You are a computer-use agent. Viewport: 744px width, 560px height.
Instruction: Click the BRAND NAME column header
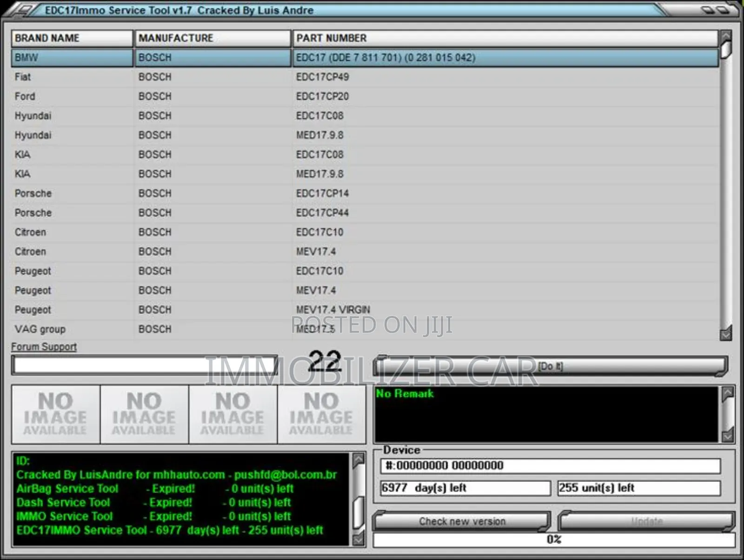pyautogui.click(x=72, y=38)
